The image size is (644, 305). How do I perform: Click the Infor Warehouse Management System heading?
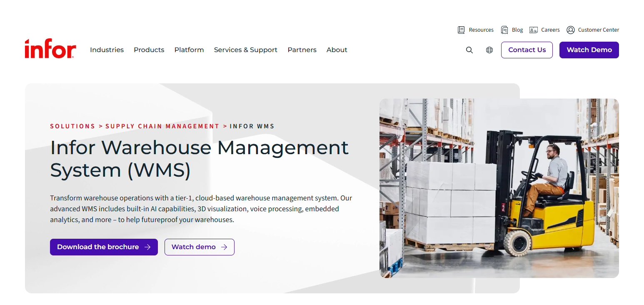200,159
